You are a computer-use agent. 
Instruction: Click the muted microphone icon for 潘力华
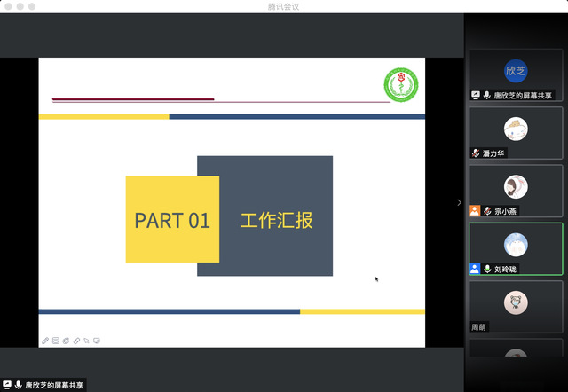click(477, 153)
